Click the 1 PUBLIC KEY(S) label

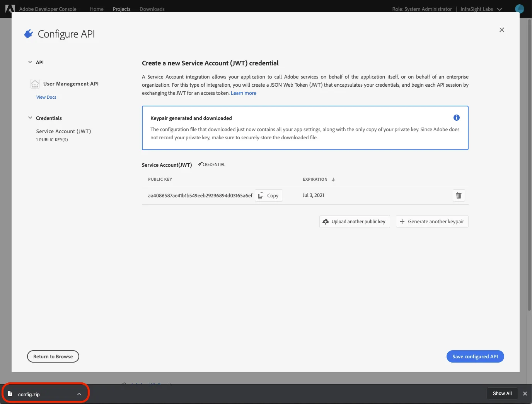pyautogui.click(x=52, y=140)
